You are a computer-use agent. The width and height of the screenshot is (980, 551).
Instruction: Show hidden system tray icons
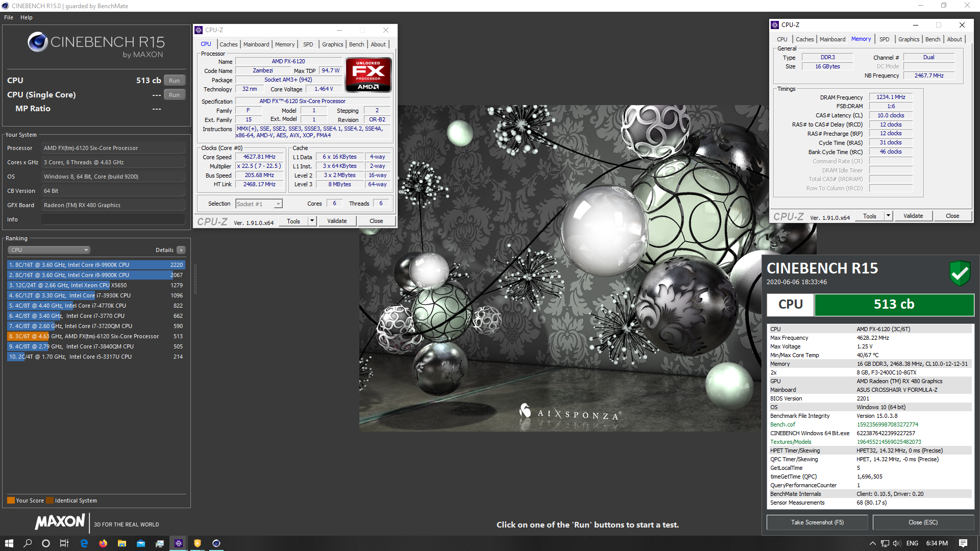tap(872, 543)
